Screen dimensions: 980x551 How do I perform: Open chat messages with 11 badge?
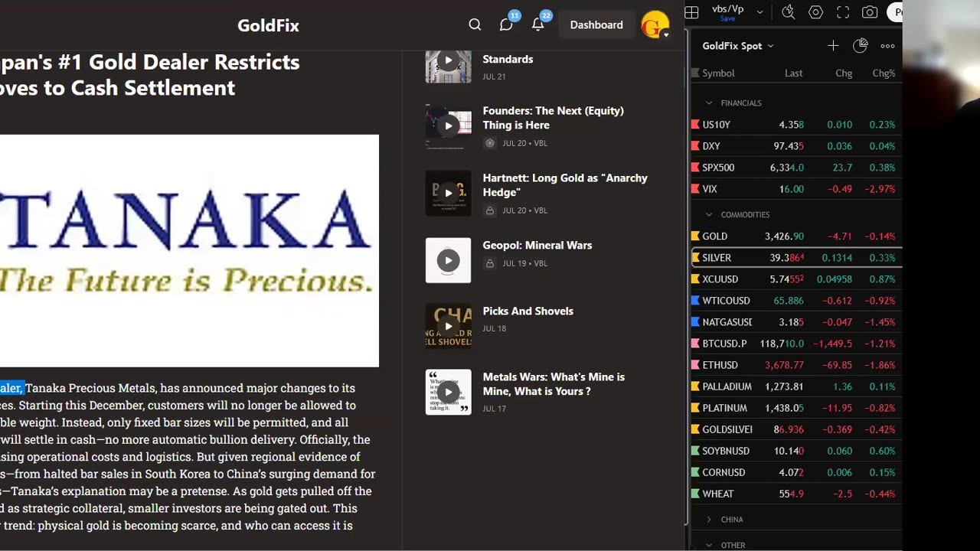pyautogui.click(x=506, y=25)
